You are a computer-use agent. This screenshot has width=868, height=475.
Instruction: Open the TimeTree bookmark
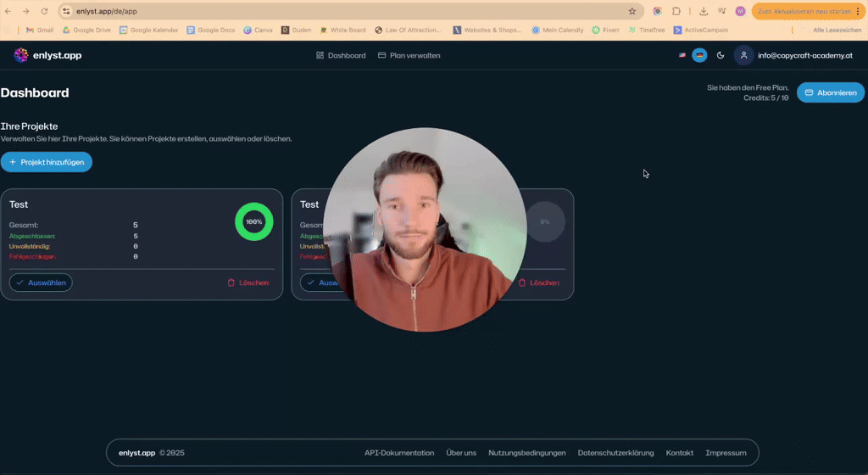click(647, 30)
